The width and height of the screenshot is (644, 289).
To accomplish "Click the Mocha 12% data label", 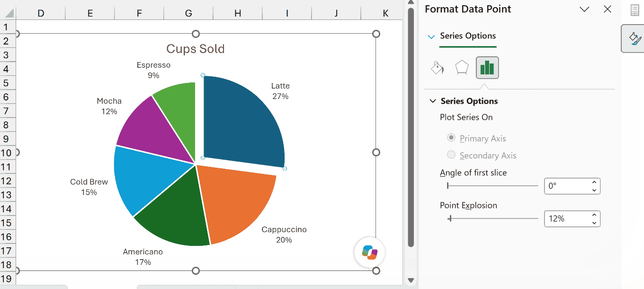I will coord(109,106).
